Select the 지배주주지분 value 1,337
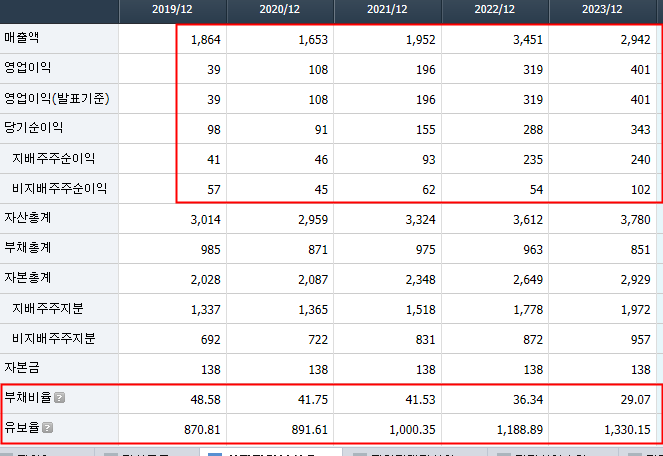This screenshot has width=663, height=456. click(x=205, y=310)
